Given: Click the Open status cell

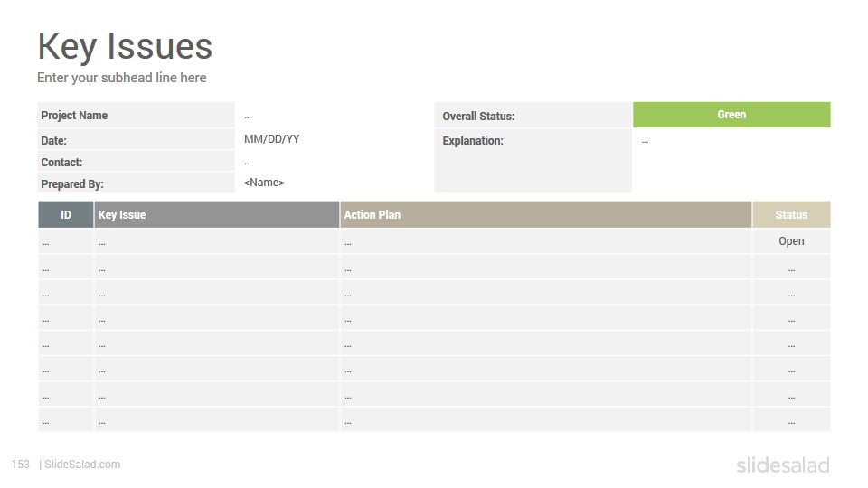Looking at the screenshot, I should click(791, 241).
